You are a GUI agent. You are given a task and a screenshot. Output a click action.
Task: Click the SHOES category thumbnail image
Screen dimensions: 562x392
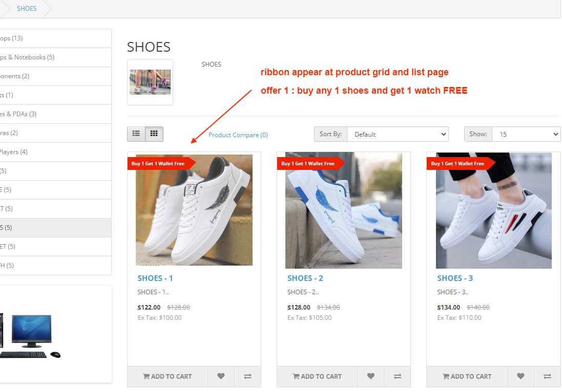[x=150, y=82]
